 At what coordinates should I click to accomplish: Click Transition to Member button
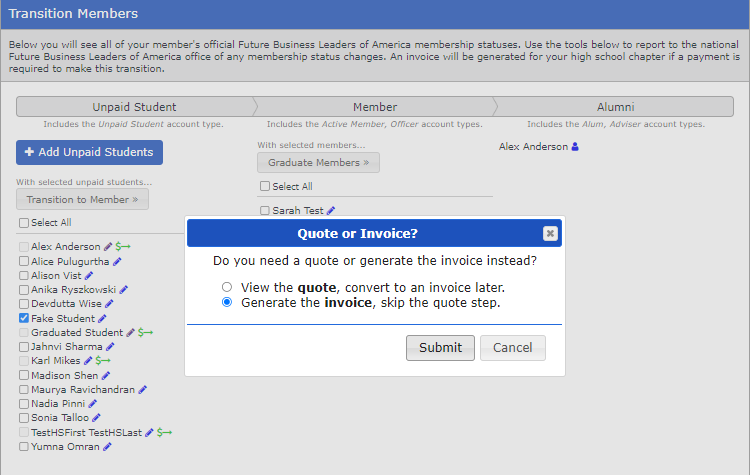coord(82,199)
